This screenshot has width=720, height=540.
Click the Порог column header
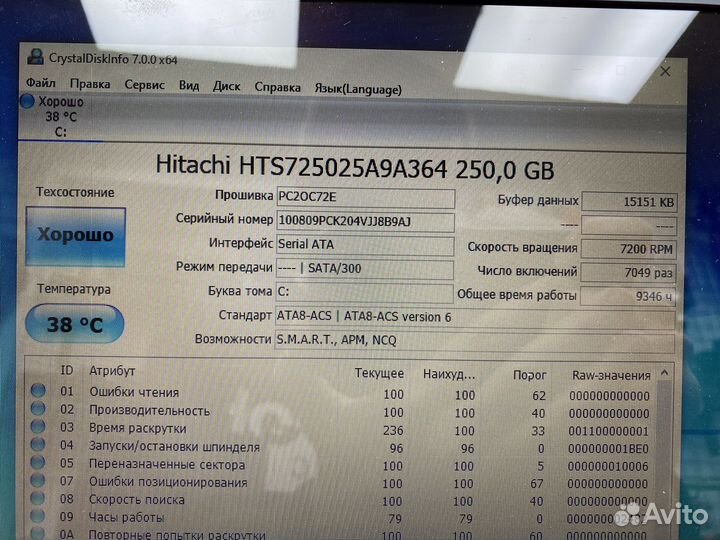529,376
